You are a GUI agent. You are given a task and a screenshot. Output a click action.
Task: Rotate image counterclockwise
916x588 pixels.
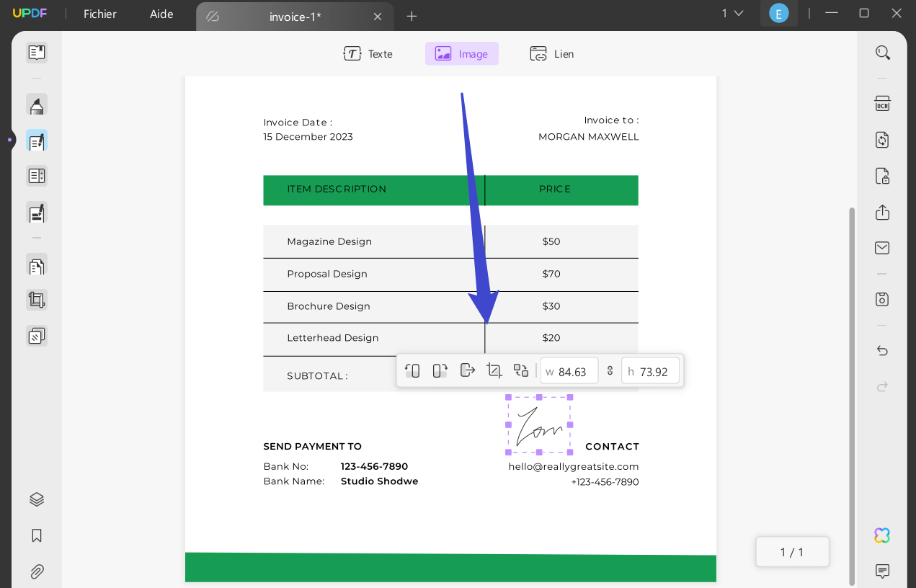click(x=412, y=371)
